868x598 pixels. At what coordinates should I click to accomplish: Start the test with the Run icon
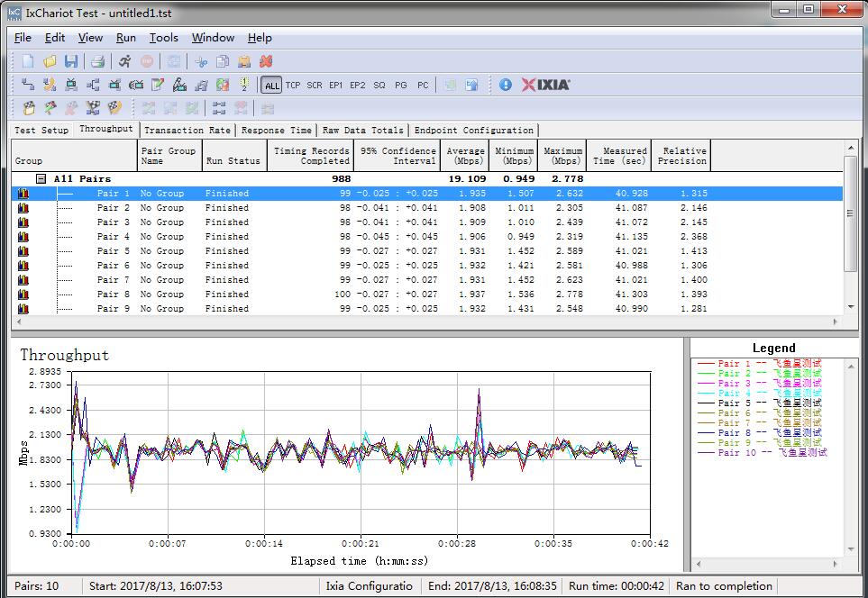point(124,61)
